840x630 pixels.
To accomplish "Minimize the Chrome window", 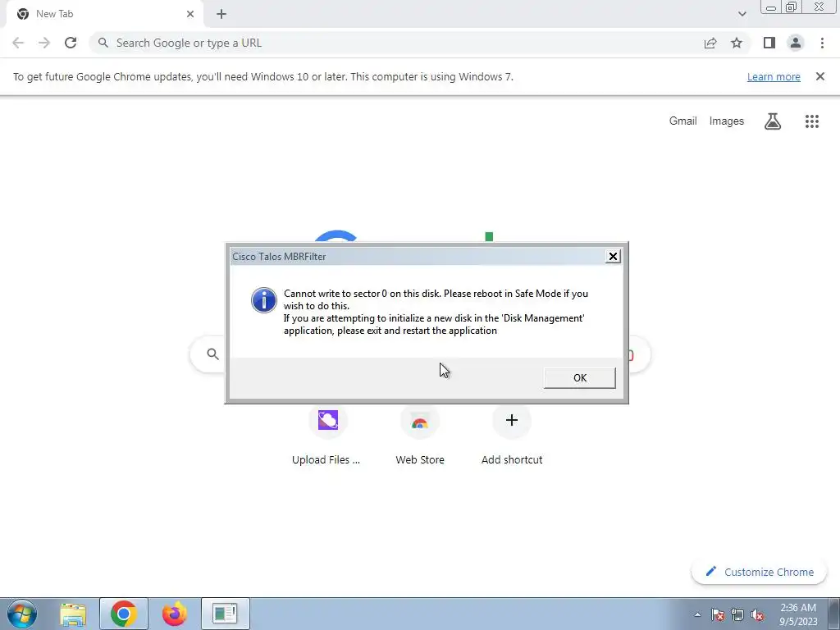I will click(771, 7).
